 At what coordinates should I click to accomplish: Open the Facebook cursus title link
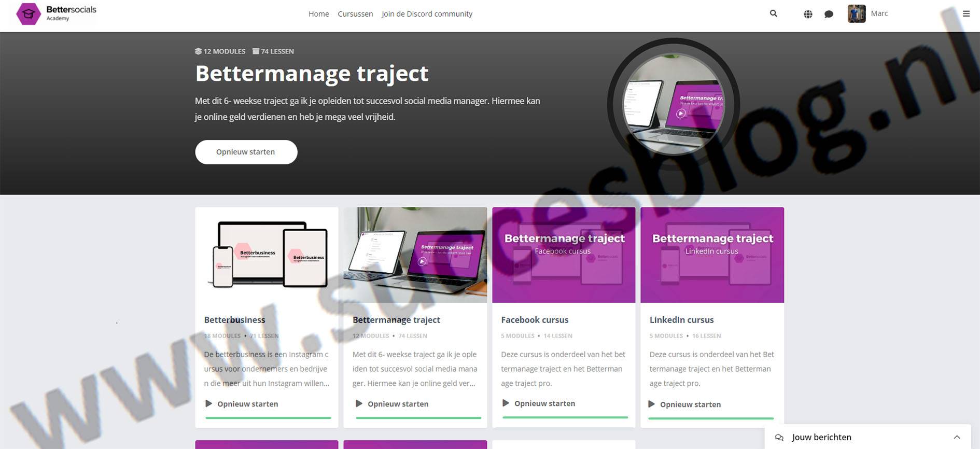click(x=535, y=320)
